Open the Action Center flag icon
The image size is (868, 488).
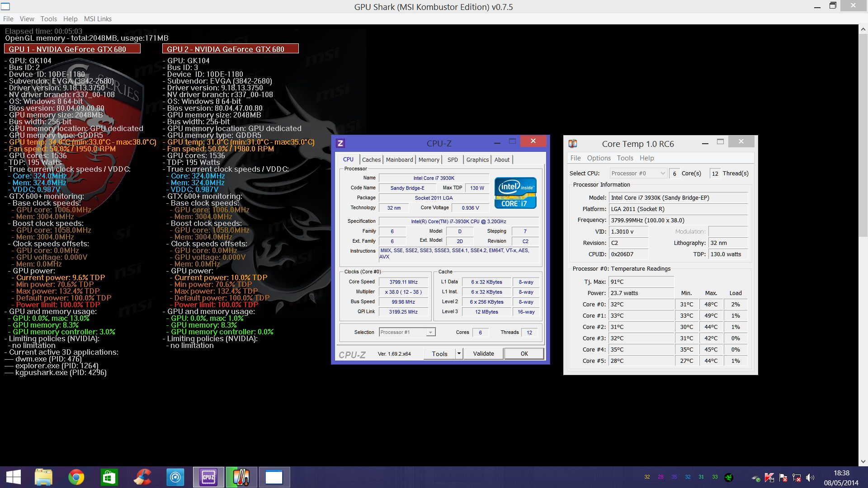[783, 478]
